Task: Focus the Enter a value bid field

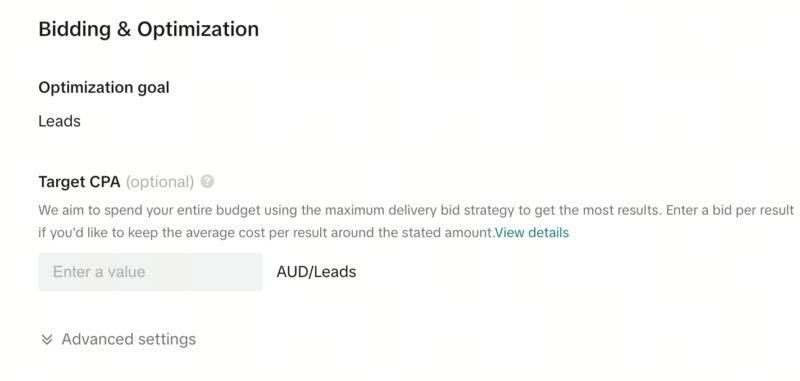Action: [151, 272]
